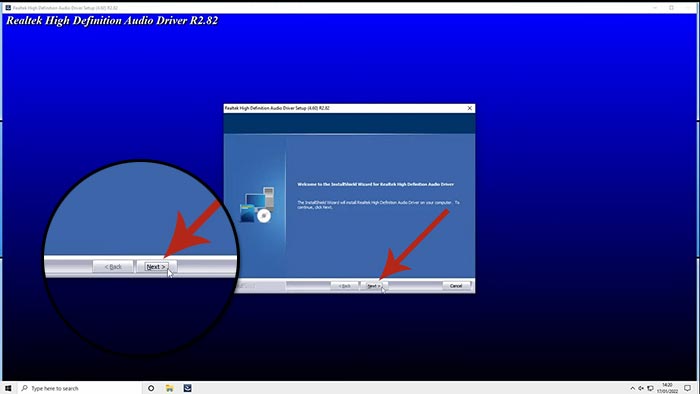Click the outer setup window's title bar icon
The image size is (700, 394).
point(8,8)
